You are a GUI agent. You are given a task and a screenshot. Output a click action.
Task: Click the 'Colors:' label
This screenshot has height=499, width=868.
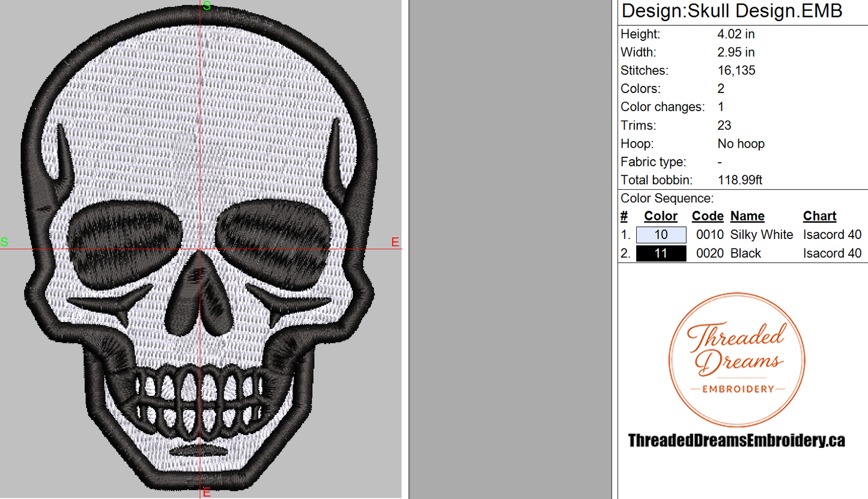(x=640, y=89)
